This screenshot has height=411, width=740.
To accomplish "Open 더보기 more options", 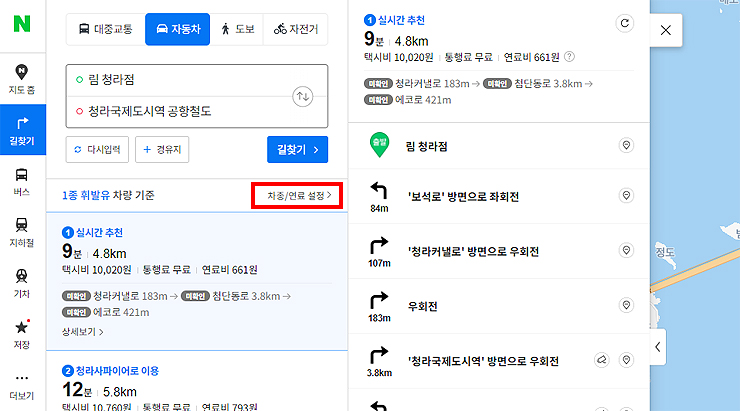I will pyautogui.click(x=22, y=386).
